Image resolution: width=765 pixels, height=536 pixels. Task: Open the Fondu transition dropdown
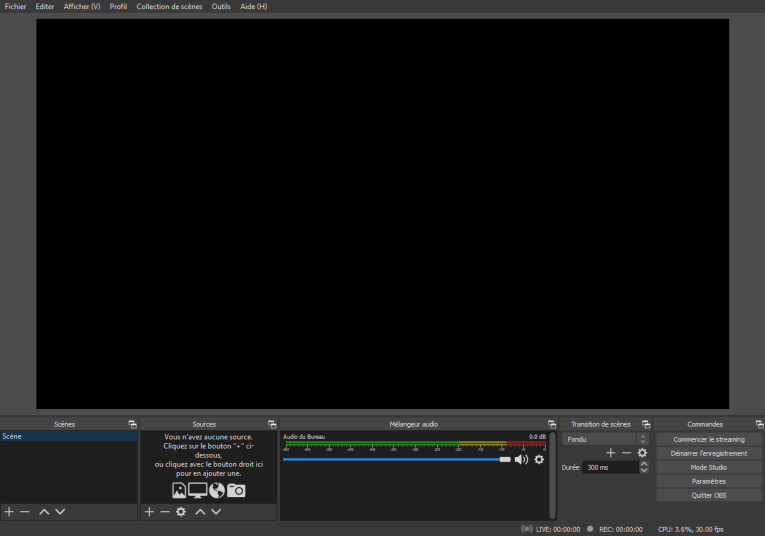pyautogui.click(x=605, y=439)
